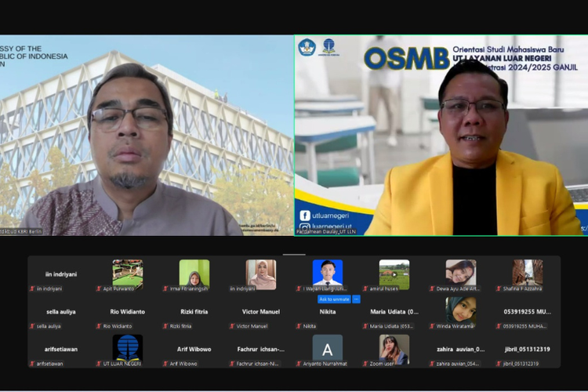Select amirul husein's participant thumbnail
This screenshot has height=392, width=588.
tap(394, 274)
